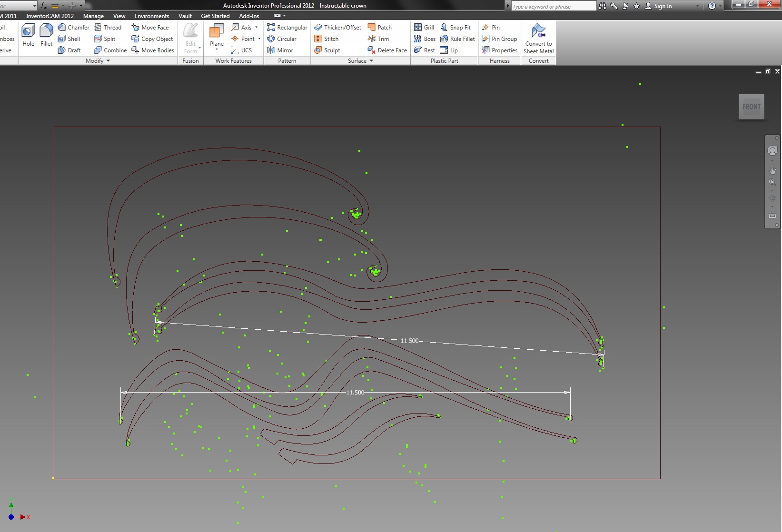The image size is (782, 532).
Task: Select the Fillet tool
Action: point(46,35)
